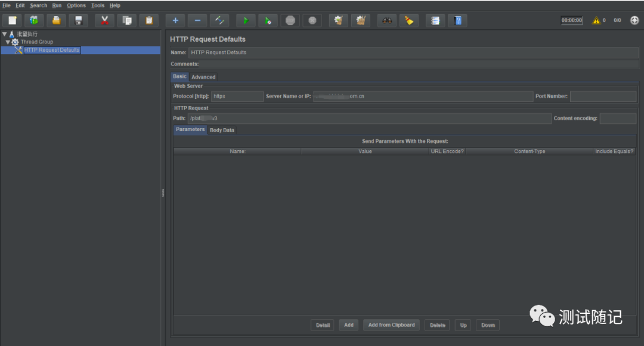Open the Search menu
The image size is (644, 346).
pos(39,5)
